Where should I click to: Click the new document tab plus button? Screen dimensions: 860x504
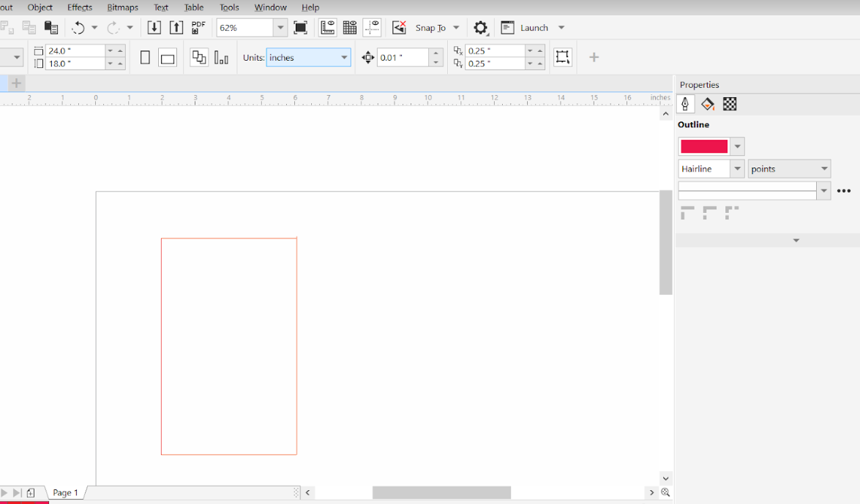pyautogui.click(x=16, y=83)
